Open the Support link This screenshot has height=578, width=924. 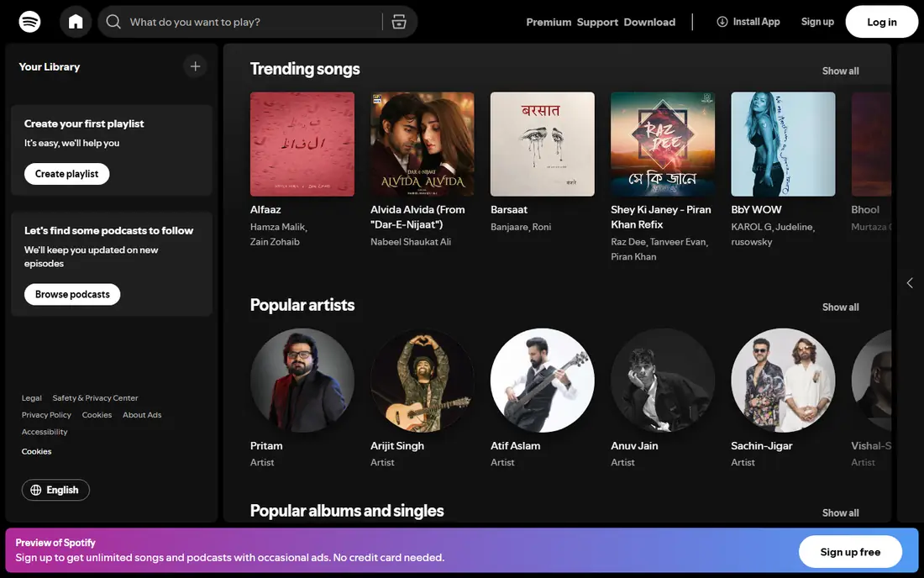pyautogui.click(x=597, y=22)
